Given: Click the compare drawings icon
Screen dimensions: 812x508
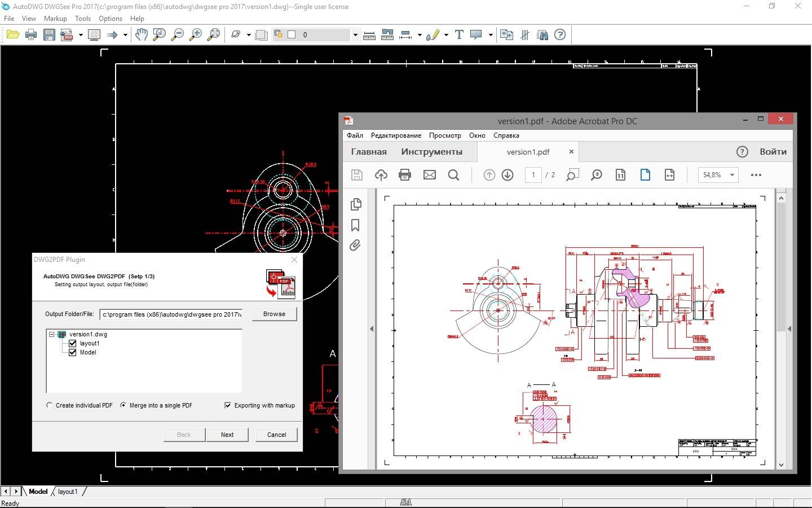Looking at the screenshot, I should pos(506,35).
